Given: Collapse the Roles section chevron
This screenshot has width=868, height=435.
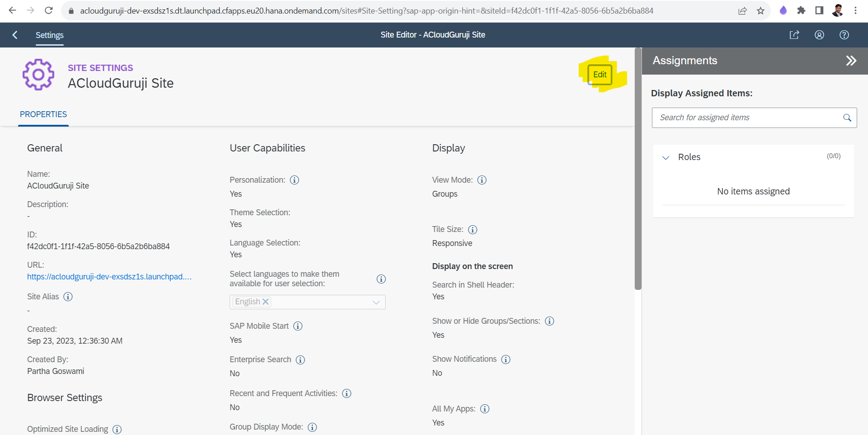Looking at the screenshot, I should tap(665, 157).
